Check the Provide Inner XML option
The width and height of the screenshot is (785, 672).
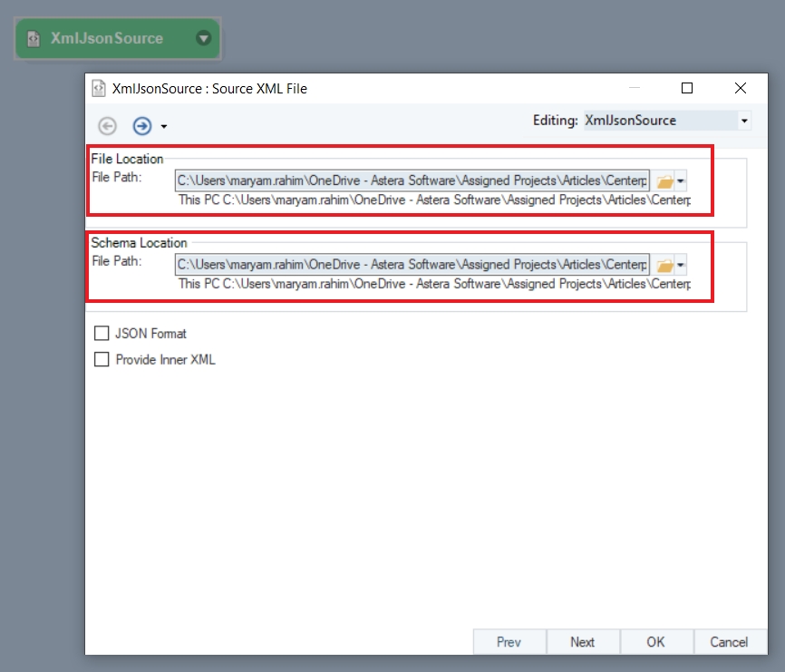click(102, 360)
